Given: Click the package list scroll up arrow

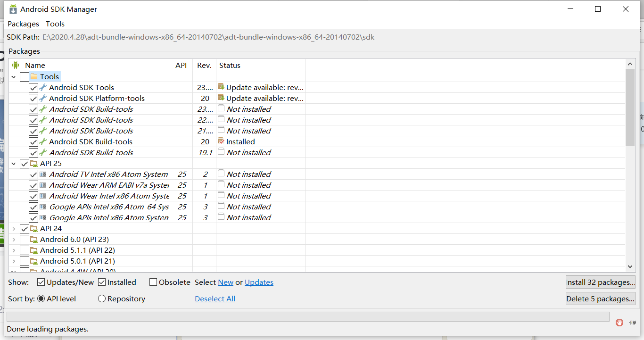Looking at the screenshot, I should (x=630, y=64).
